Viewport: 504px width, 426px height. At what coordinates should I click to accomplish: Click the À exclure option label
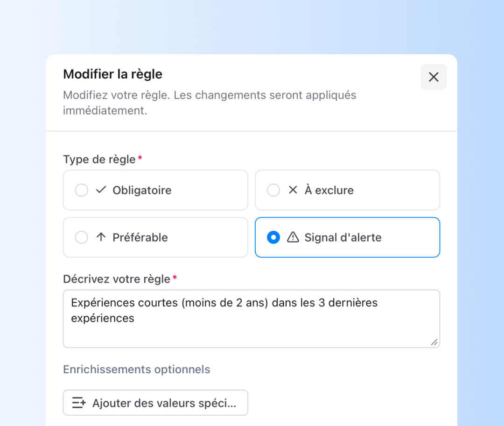329,190
